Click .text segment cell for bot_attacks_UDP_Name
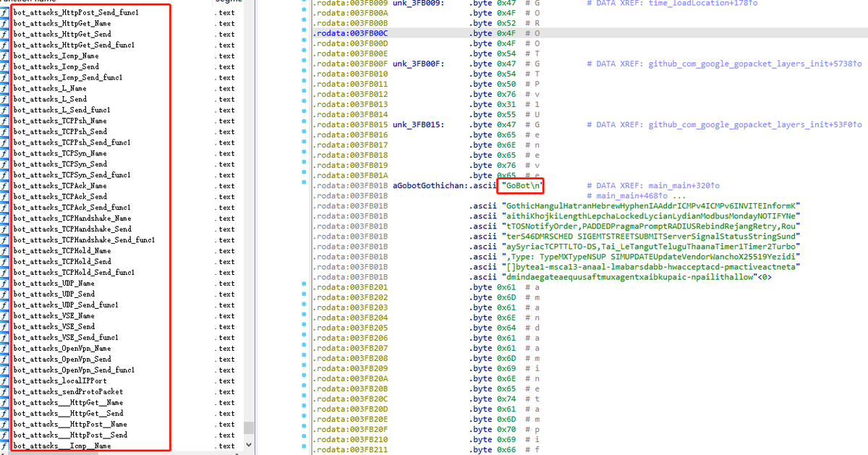 point(226,284)
